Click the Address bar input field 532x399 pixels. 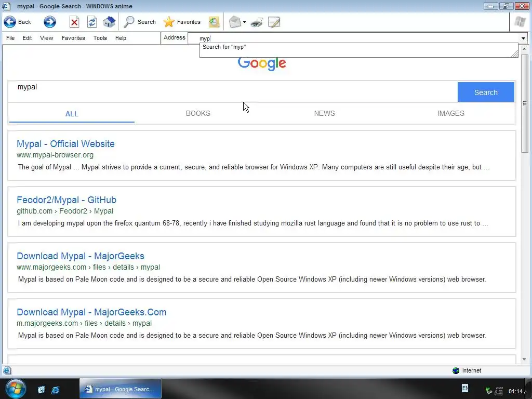353,38
